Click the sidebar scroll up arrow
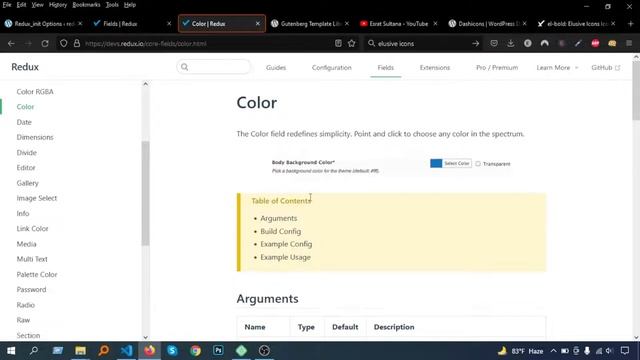The width and height of the screenshot is (640, 360). pos(145,84)
